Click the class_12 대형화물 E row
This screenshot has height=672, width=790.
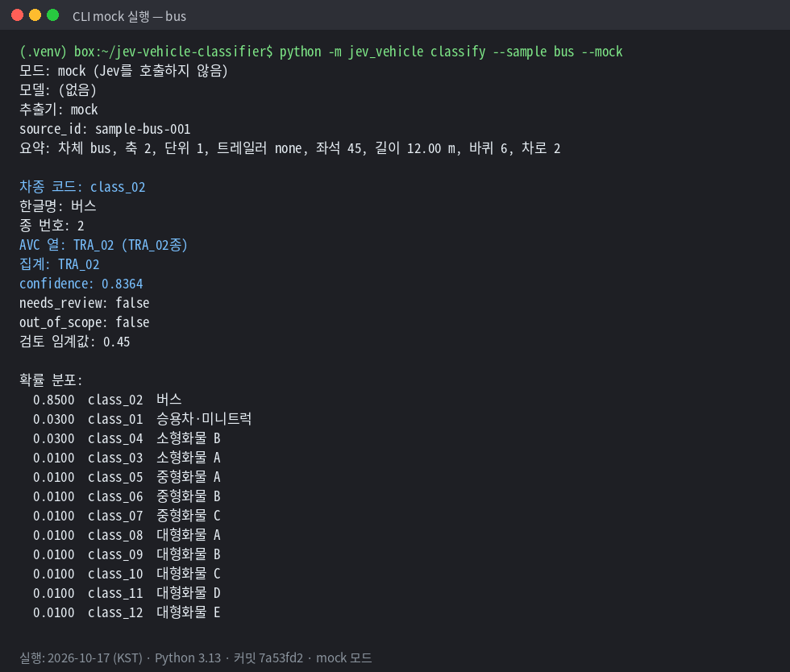point(127,612)
